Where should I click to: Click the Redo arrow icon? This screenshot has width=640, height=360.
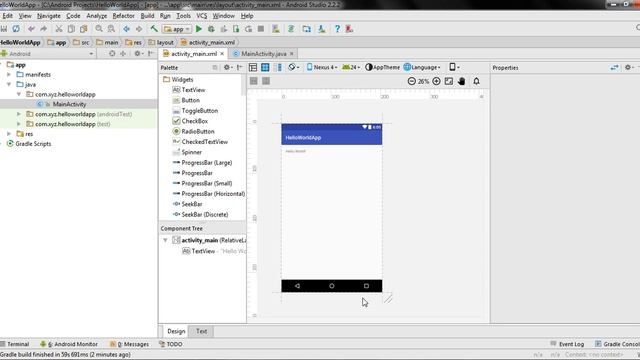pyautogui.click(x=43, y=29)
